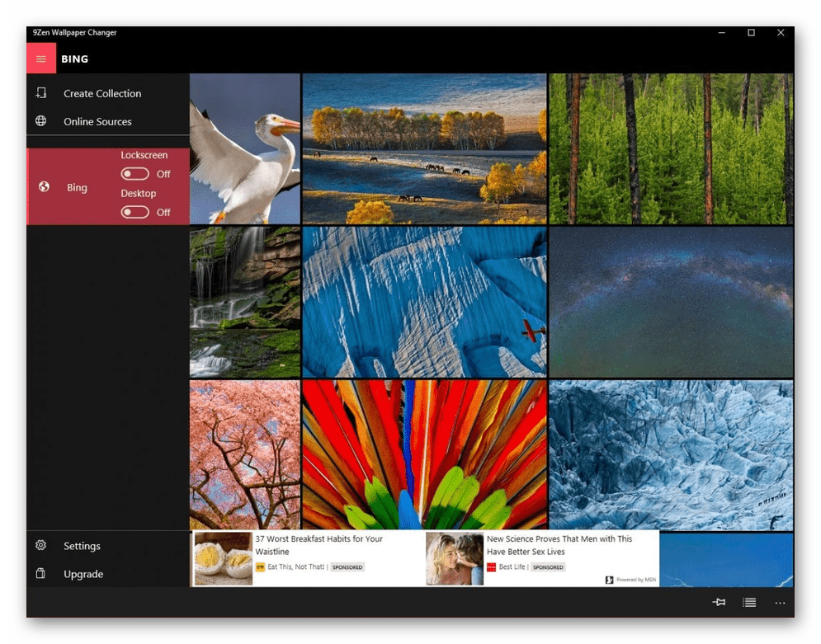This screenshot has height=644, width=821.
Task: Click the Settings gear icon
Action: click(41, 546)
